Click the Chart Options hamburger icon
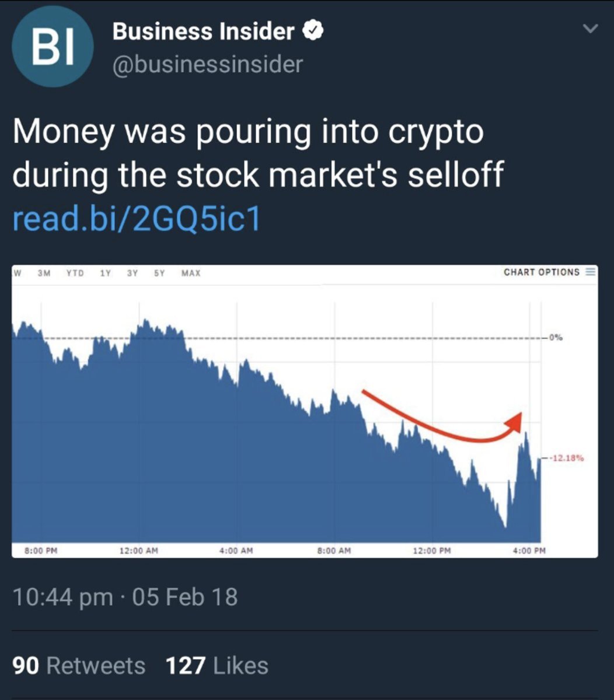The image size is (614, 700). pos(589,272)
